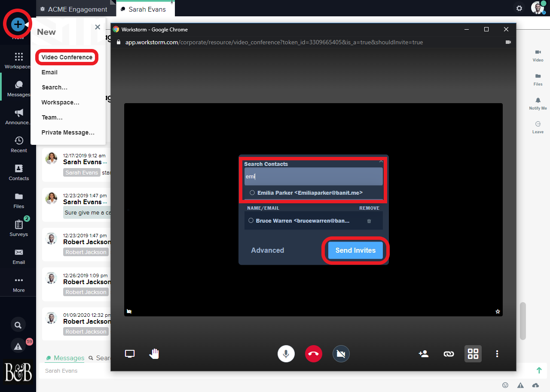The image size is (550, 392).
Task: Click Robert Jackson avatar on 01/09/2020 message
Action: (x=51, y=318)
